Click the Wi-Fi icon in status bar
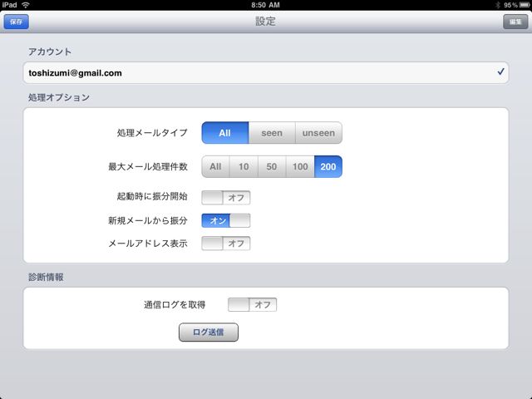 click(x=26, y=5)
